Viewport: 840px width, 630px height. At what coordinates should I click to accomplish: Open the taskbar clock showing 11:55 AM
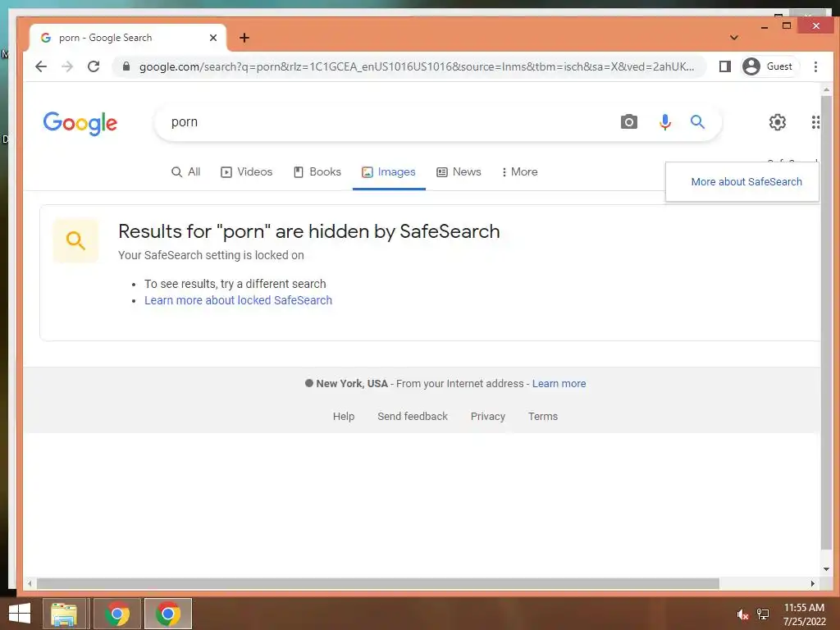(x=804, y=614)
